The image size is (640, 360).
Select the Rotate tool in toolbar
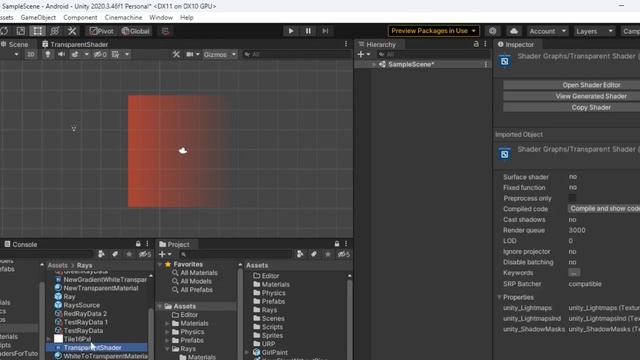[x=4, y=31]
